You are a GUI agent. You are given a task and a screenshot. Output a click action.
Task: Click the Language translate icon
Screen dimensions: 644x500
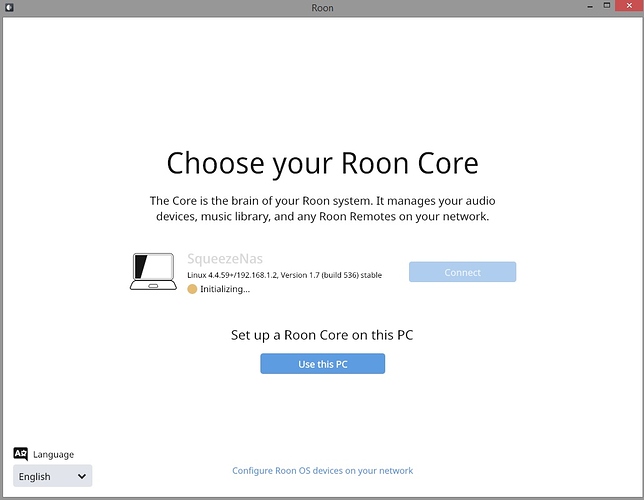(21, 454)
